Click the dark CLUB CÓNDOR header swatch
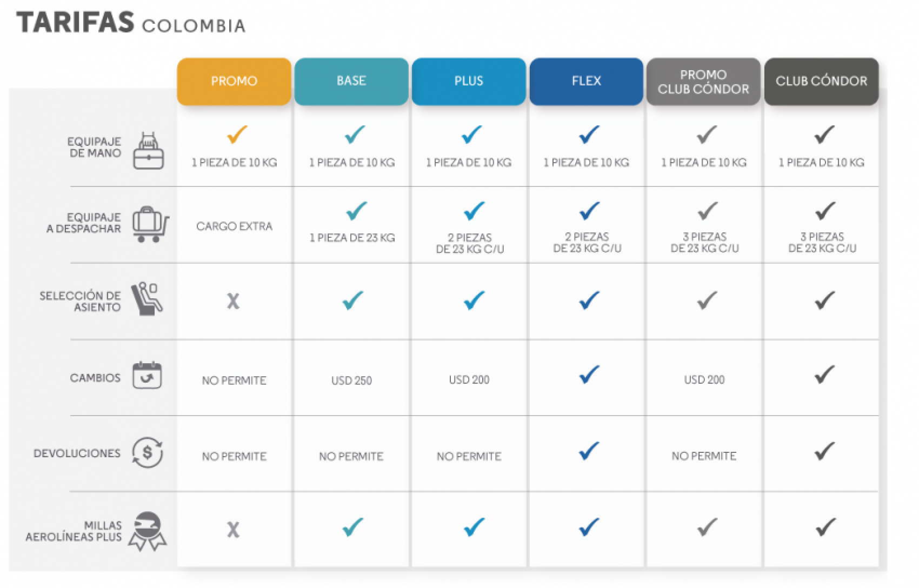 pos(821,81)
